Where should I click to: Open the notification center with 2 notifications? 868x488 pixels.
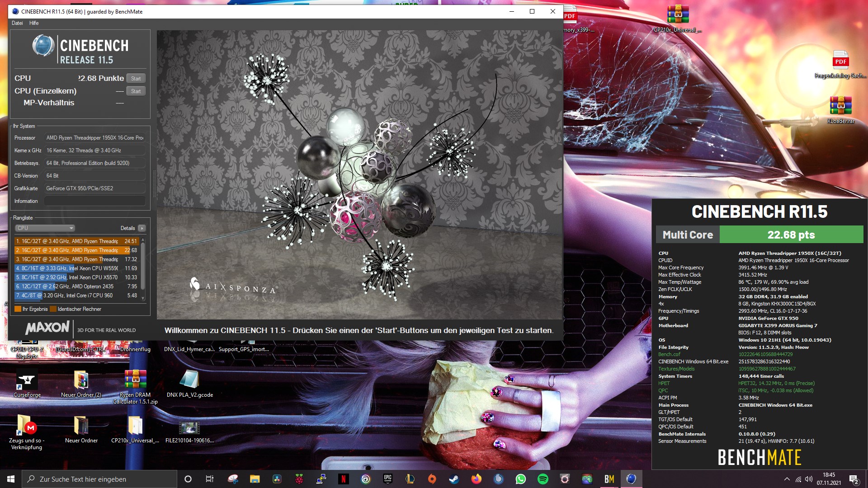(854, 479)
